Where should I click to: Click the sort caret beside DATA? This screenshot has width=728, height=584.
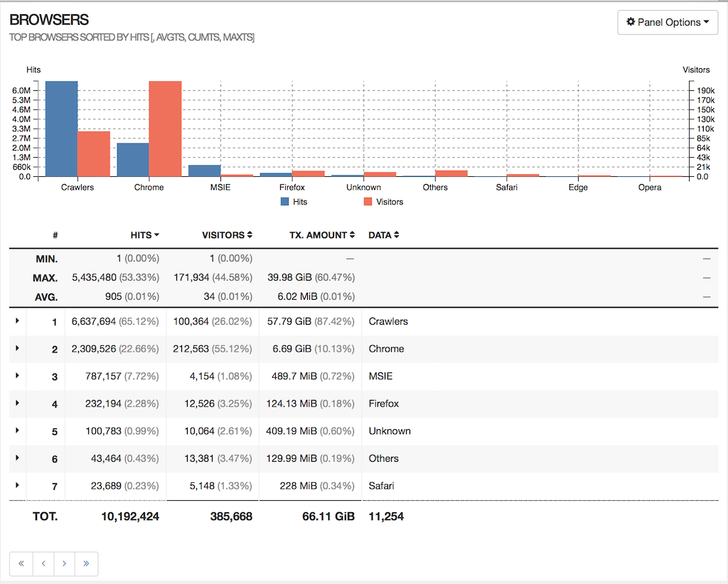[397, 234]
